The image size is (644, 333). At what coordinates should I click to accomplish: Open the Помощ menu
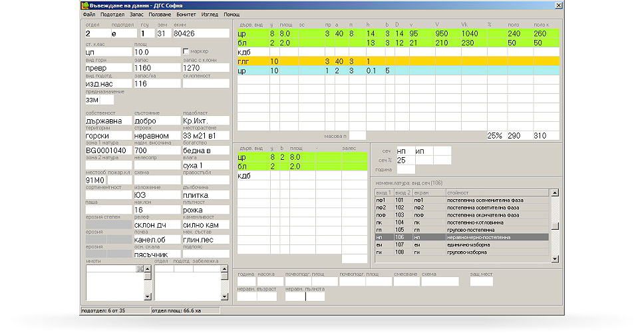232,14
